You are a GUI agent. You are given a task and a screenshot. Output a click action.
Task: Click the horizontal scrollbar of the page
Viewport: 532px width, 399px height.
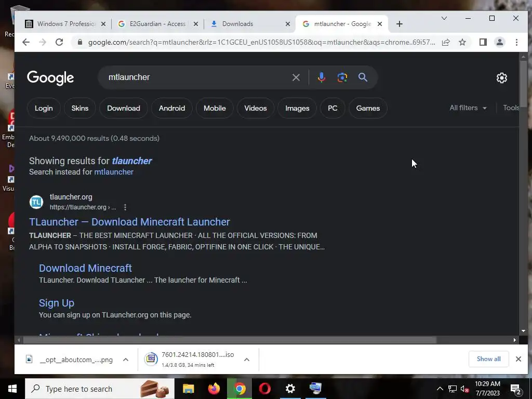[229, 340]
